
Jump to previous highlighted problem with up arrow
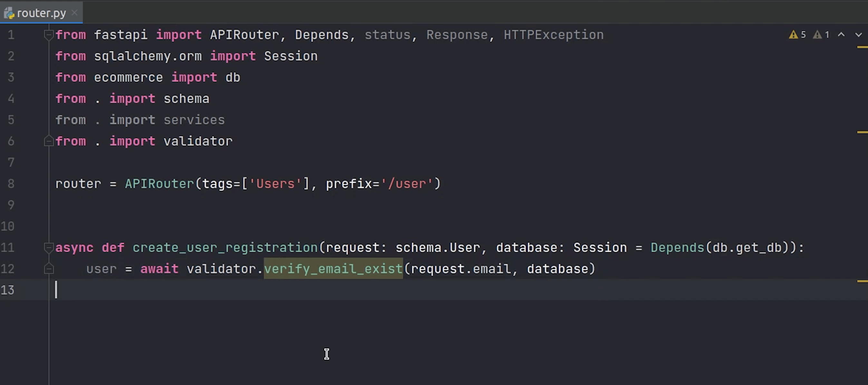841,35
